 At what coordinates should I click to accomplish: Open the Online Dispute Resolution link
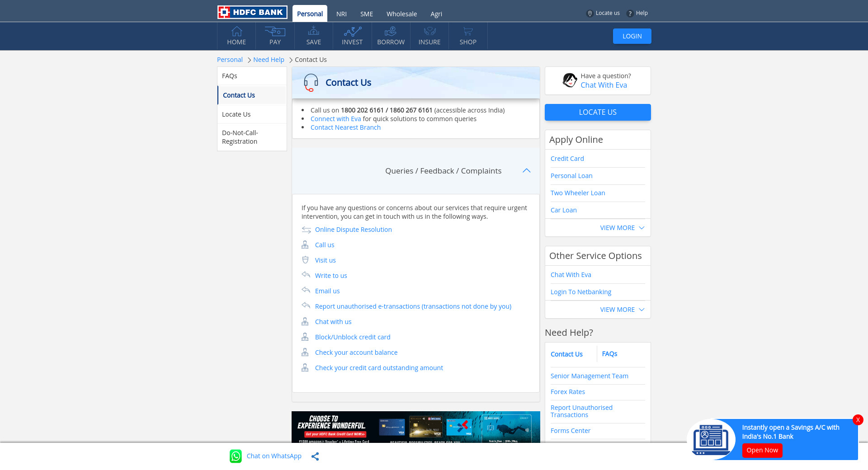click(x=353, y=230)
